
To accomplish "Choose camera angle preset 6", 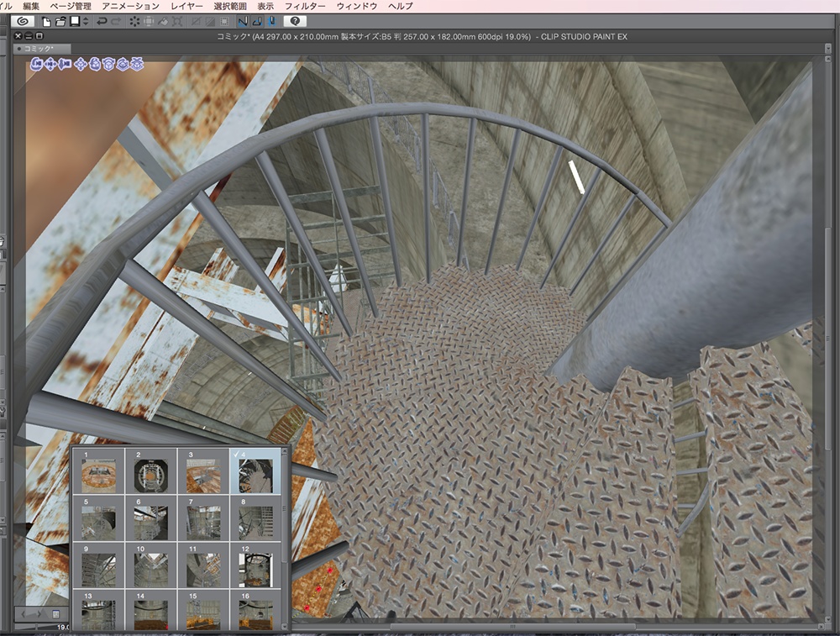I will (x=151, y=518).
